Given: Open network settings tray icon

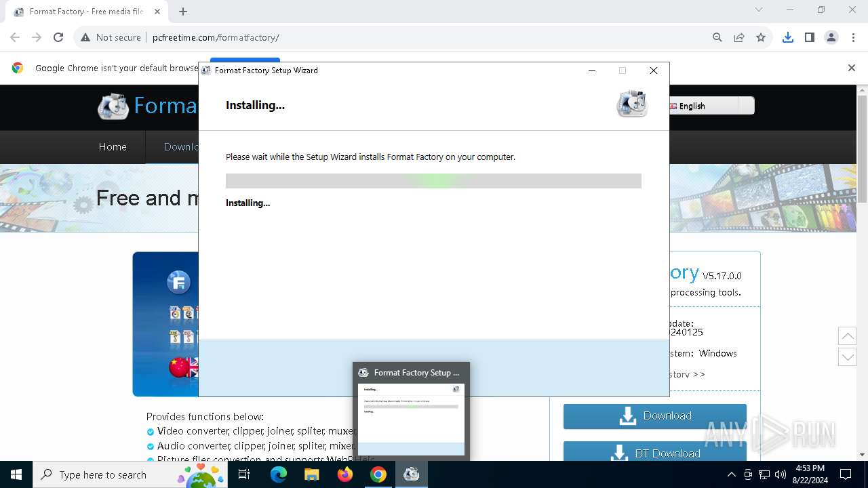Looking at the screenshot, I should click(764, 474).
